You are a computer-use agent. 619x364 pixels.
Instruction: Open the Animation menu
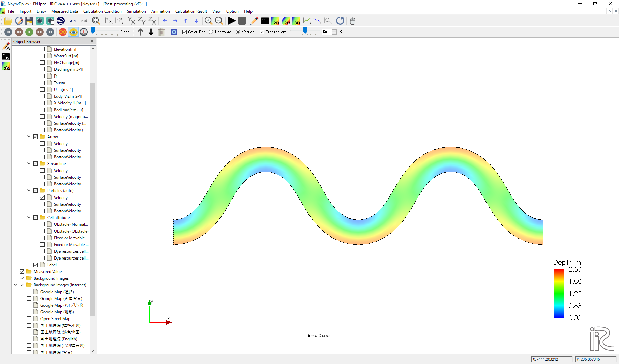coord(160,11)
